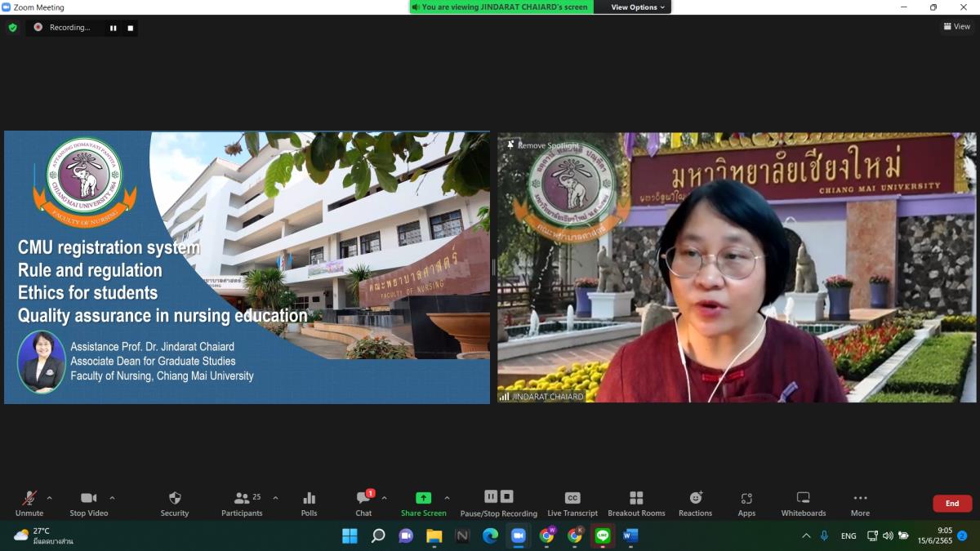Open the Chat panel

[x=363, y=503]
